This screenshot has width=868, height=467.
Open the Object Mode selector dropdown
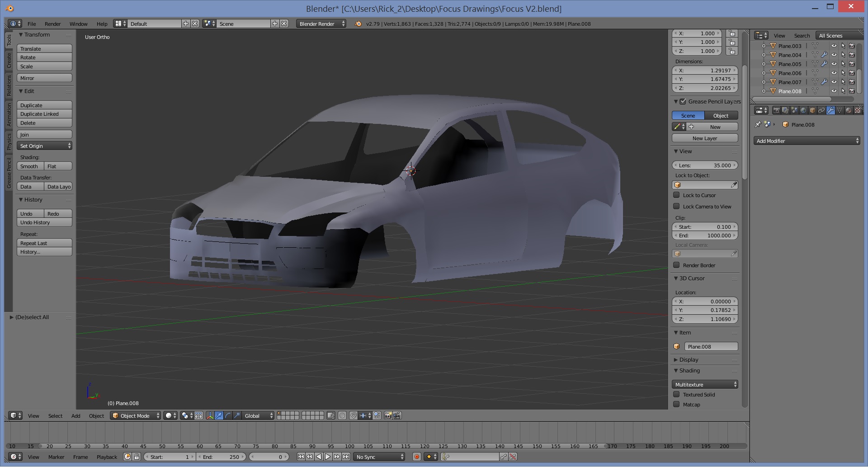click(136, 416)
